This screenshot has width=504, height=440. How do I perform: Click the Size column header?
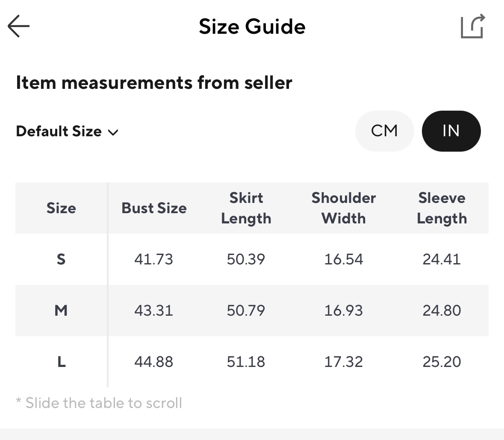61,208
